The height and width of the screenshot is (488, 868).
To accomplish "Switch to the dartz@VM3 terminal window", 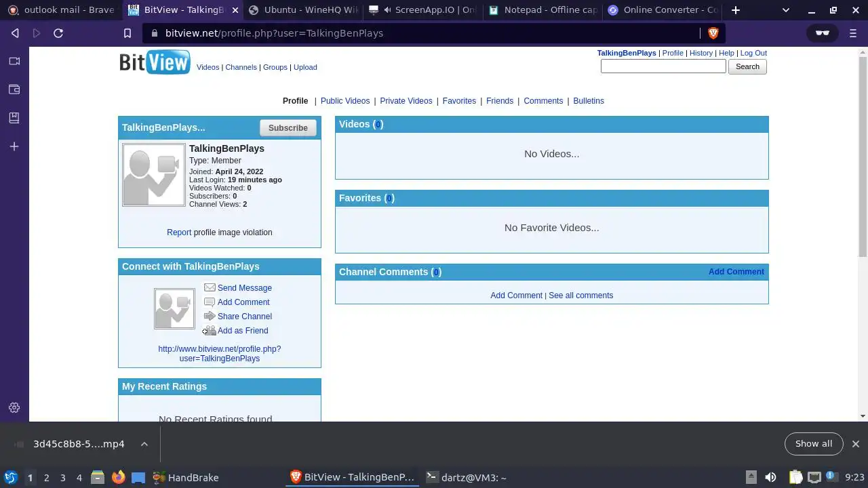I will point(467,478).
